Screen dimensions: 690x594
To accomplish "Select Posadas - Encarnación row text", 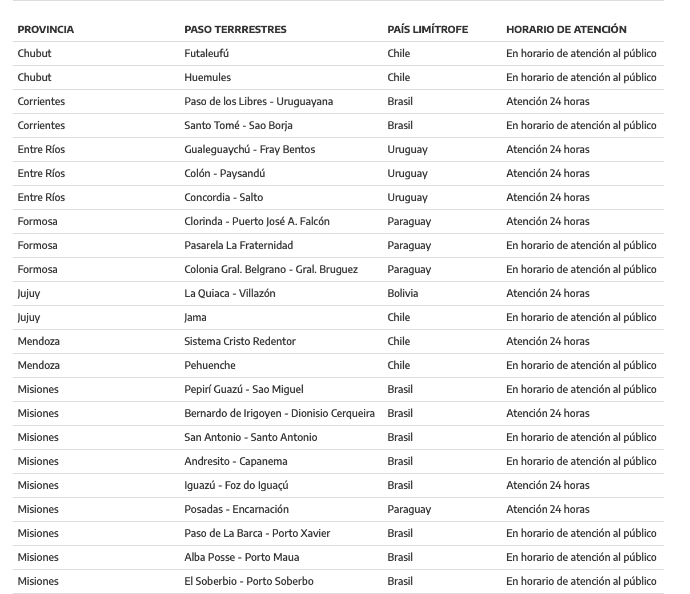I will pyautogui.click(x=237, y=509).
